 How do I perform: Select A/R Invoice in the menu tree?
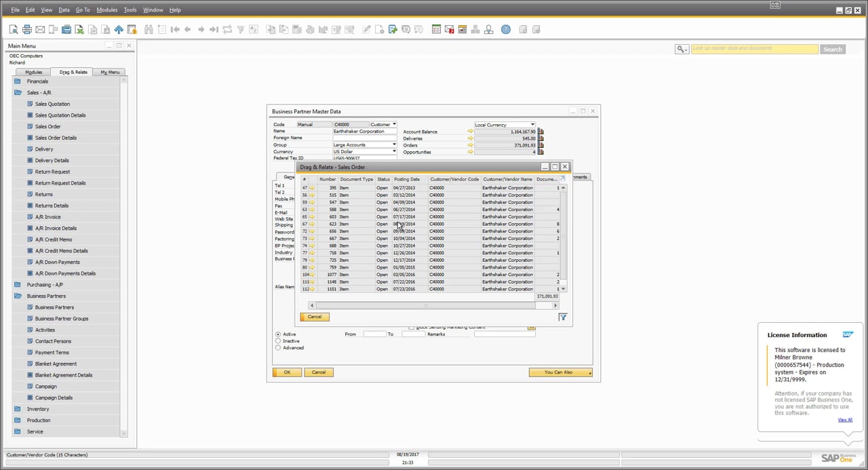coord(47,217)
